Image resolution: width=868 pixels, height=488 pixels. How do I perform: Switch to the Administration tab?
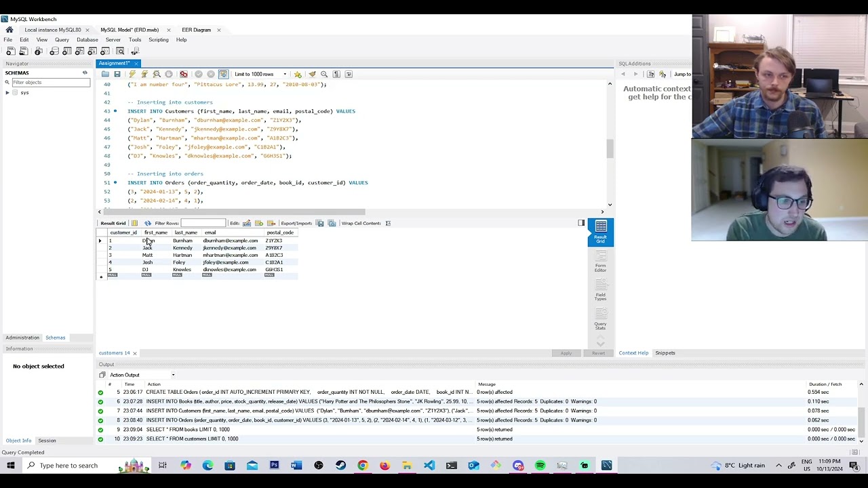click(22, 338)
